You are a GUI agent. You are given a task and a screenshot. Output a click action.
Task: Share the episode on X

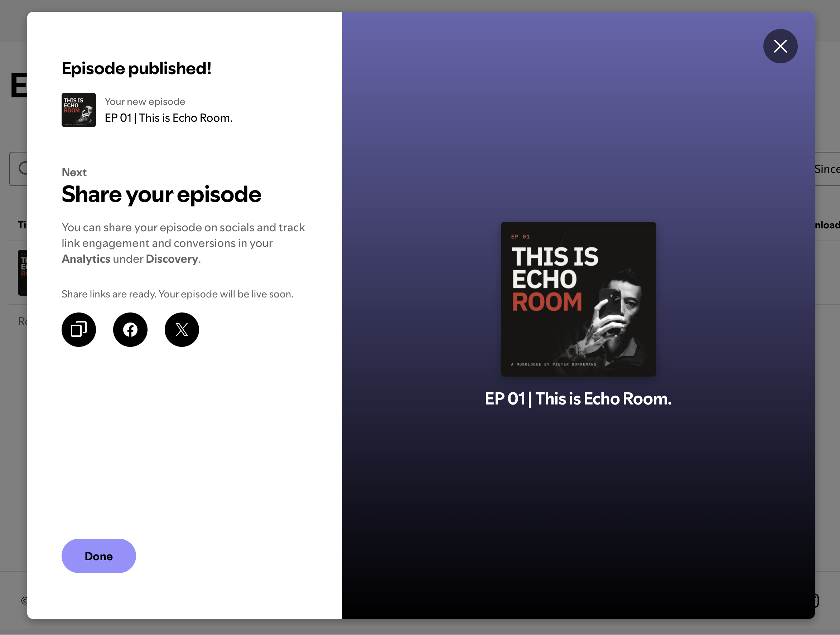click(x=182, y=329)
